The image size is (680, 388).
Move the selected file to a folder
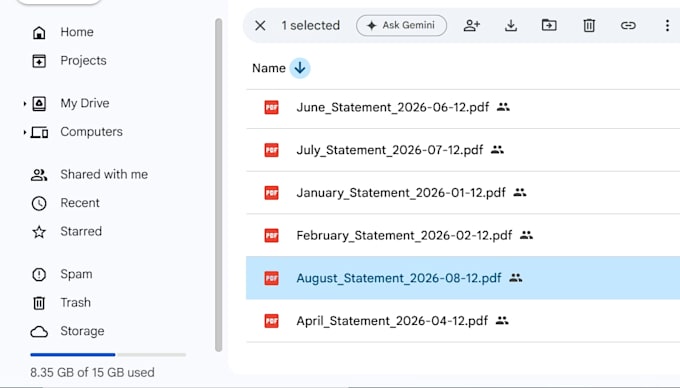(x=549, y=25)
